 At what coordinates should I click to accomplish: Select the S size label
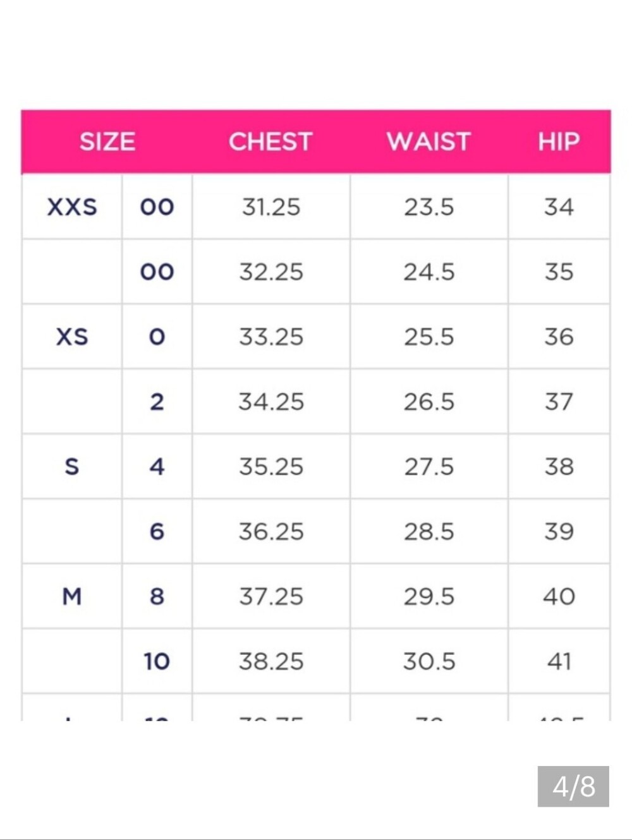pos(72,467)
